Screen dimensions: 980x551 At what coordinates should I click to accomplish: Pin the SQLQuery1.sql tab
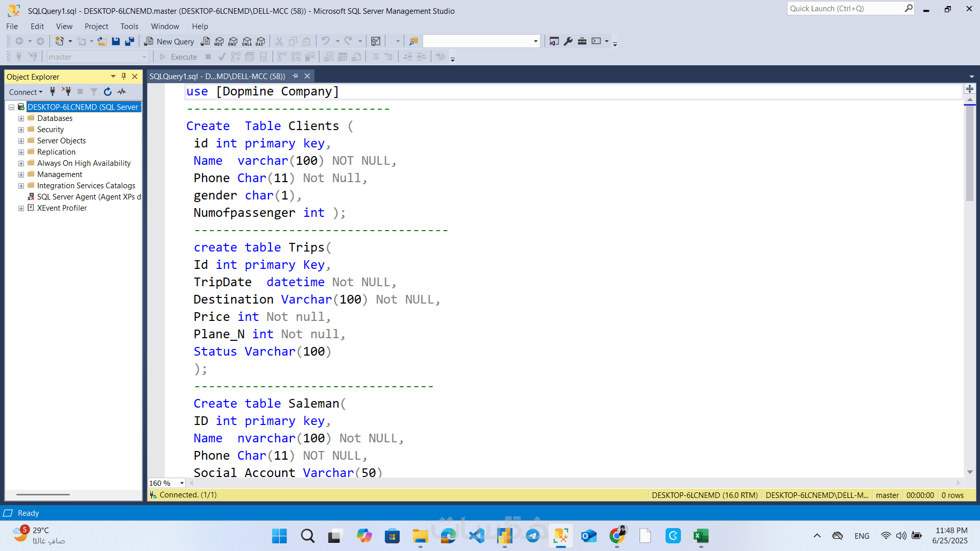[295, 76]
